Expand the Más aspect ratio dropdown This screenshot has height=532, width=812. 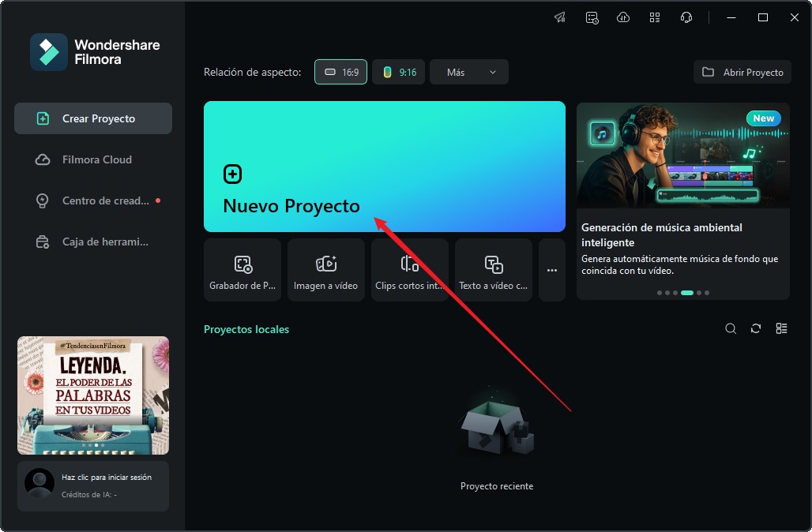(469, 72)
